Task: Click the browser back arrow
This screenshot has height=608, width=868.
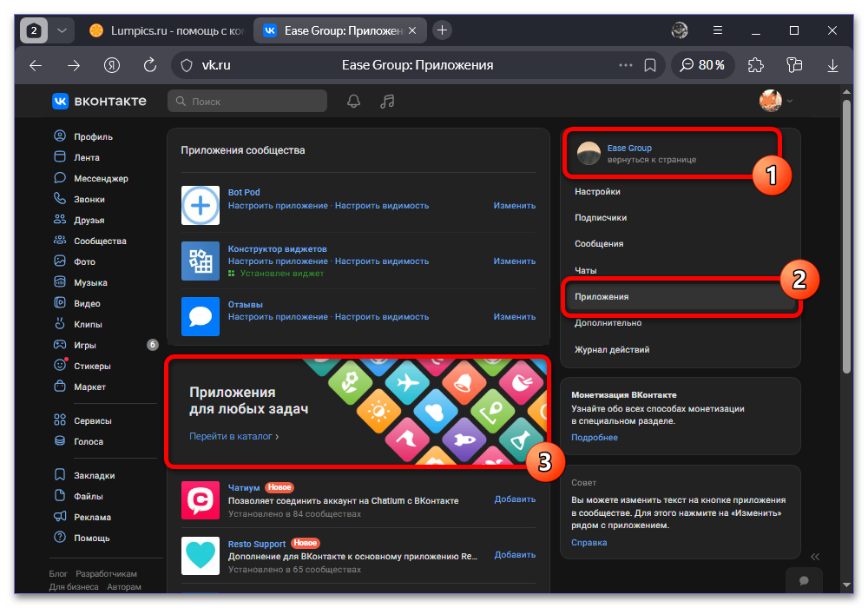Action: click(x=36, y=65)
